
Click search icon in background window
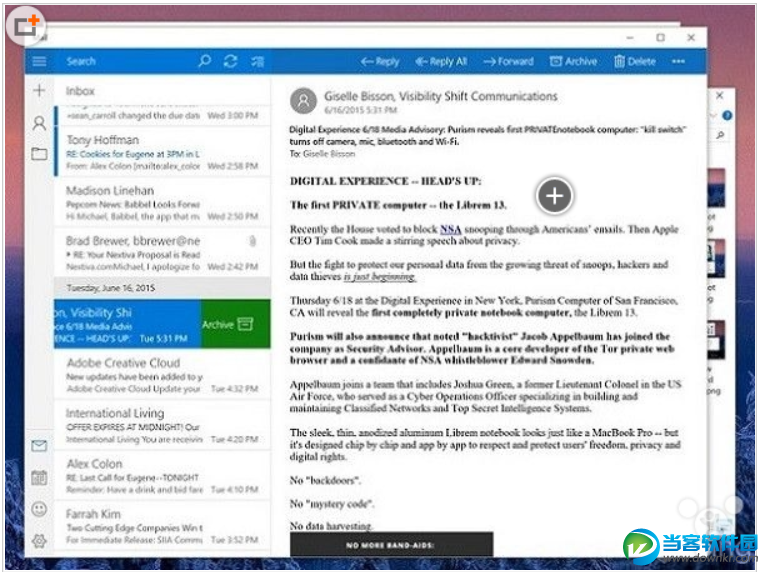coord(720,135)
